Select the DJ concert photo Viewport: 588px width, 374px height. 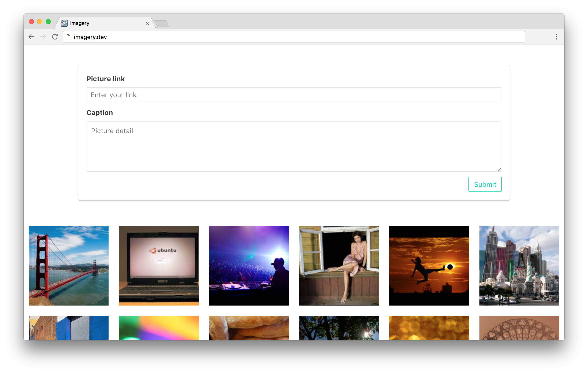pos(249,266)
